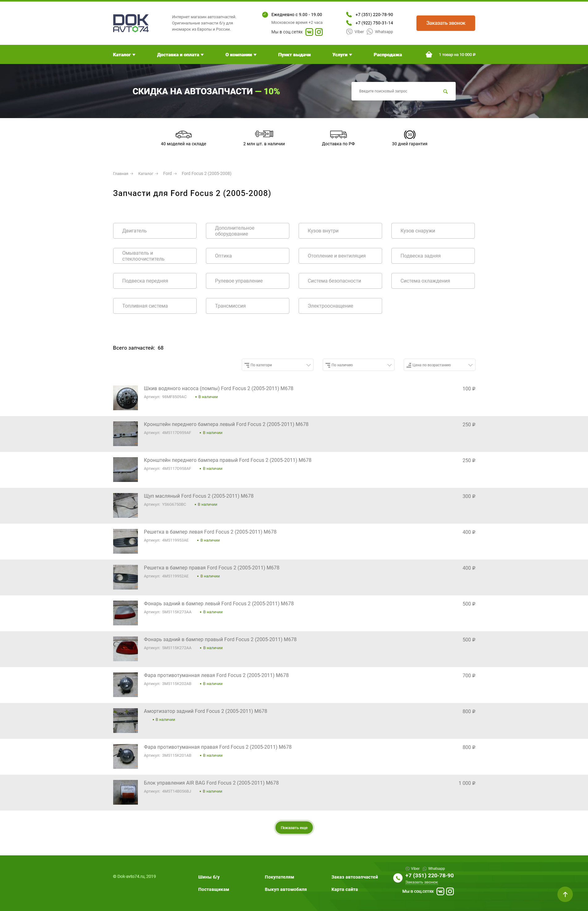Open Фара противотуманная левая product link

[x=216, y=675]
